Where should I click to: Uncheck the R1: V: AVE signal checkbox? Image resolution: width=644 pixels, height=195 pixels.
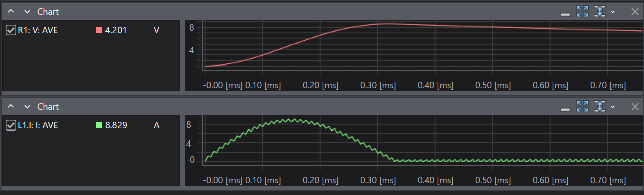pos(10,30)
